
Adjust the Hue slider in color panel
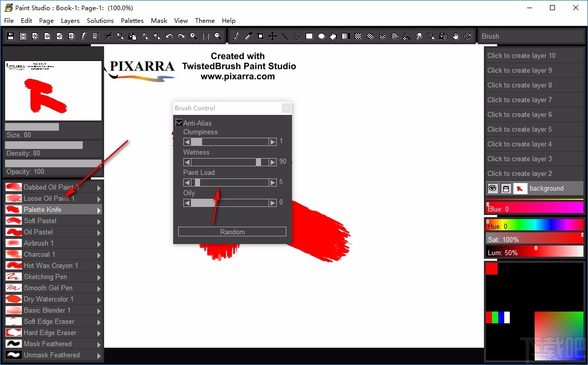pos(534,225)
